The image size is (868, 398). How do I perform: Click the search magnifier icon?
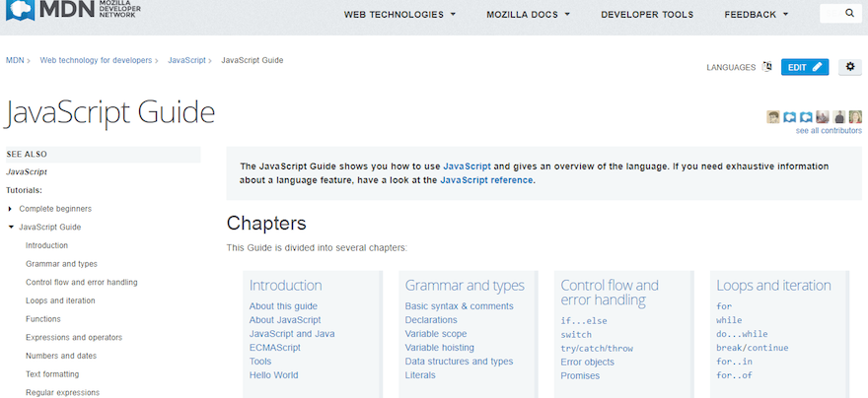tap(849, 13)
